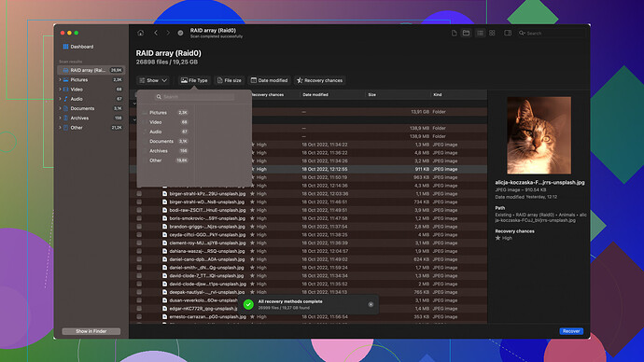Switch to list view icon
Image resolution: width=644 pixels, height=362 pixels.
(480, 33)
